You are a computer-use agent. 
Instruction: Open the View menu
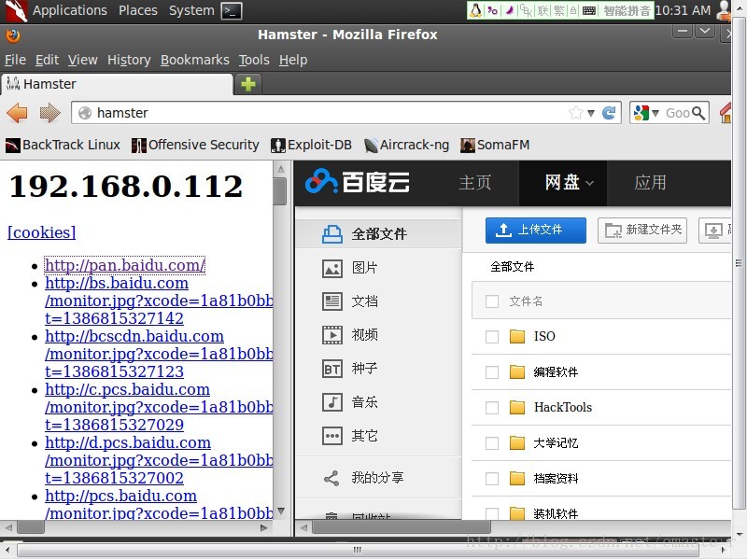click(x=82, y=60)
